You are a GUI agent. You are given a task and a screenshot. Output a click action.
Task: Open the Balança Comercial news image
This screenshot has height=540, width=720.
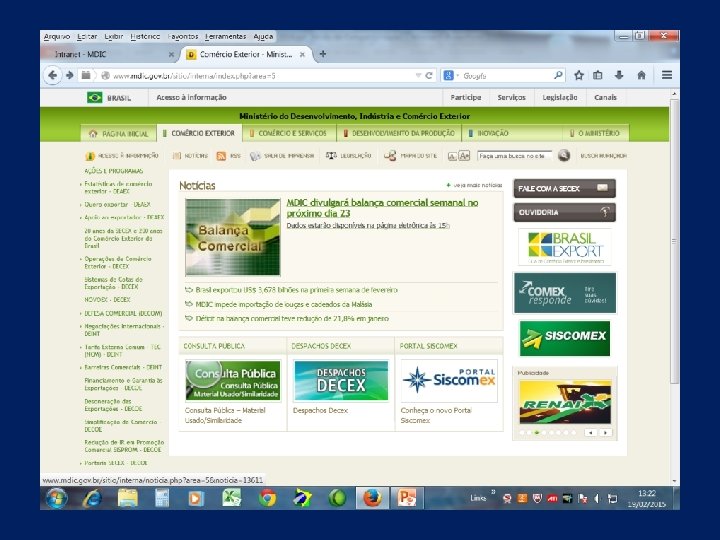coord(232,237)
